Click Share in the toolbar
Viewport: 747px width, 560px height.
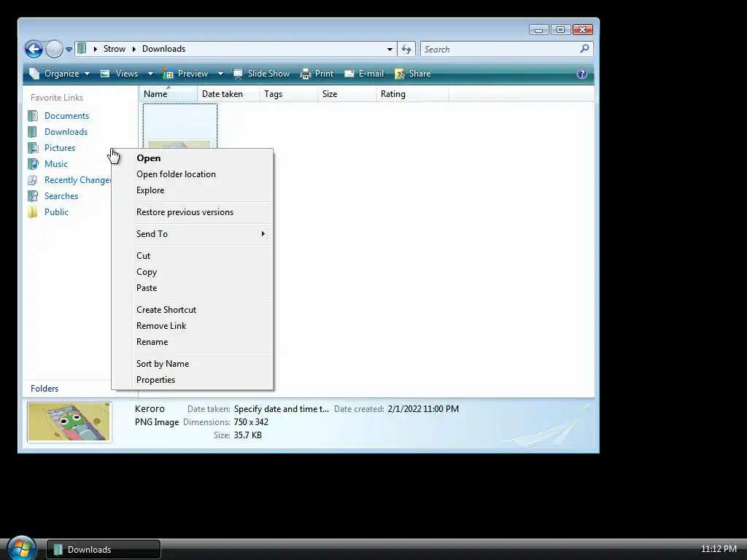413,74
